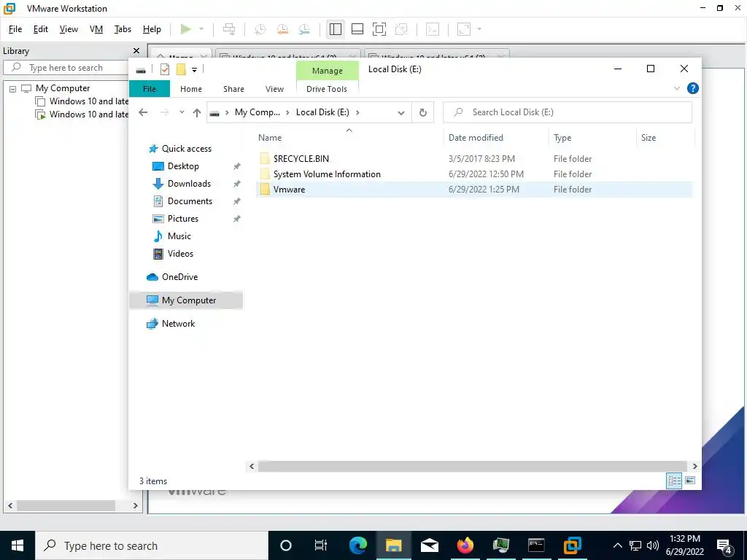The image size is (747, 560).
Task: Open Customize Quick Access Toolbar dropdown
Action: 194,70
